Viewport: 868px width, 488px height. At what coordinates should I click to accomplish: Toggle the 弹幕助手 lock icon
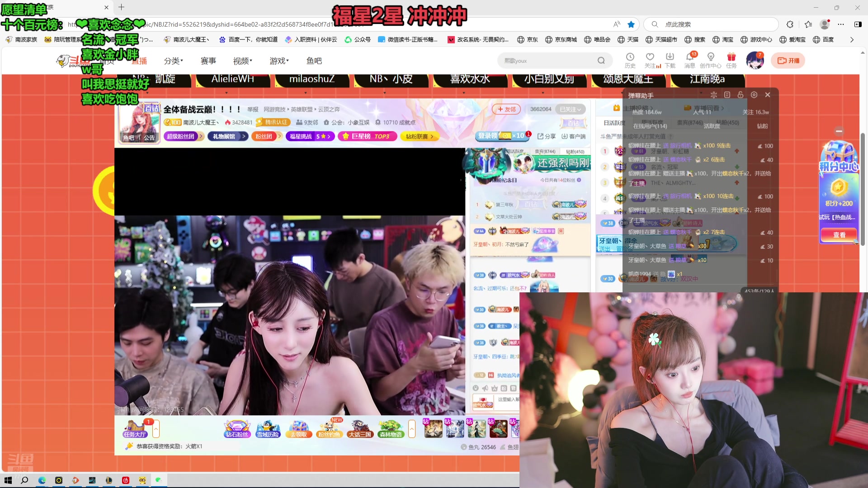tap(740, 95)
